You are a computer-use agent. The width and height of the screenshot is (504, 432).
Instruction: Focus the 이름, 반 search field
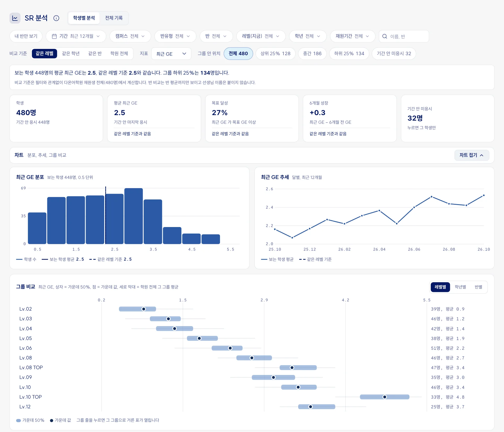(404, 36)
